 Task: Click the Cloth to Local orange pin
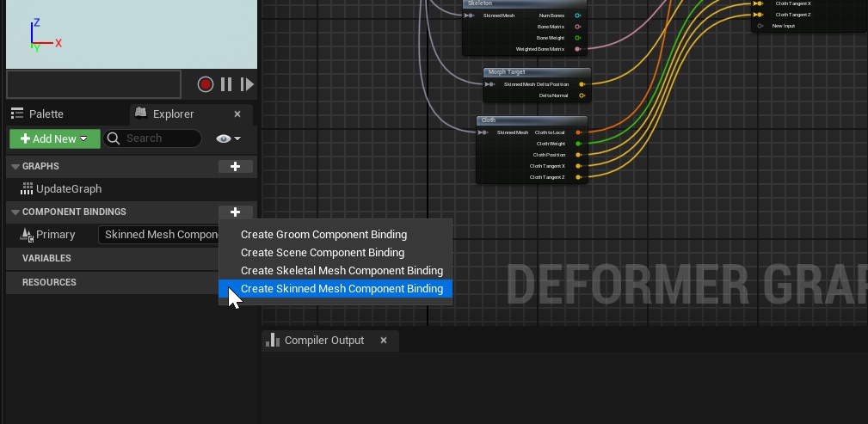click(x=578, y=132)
